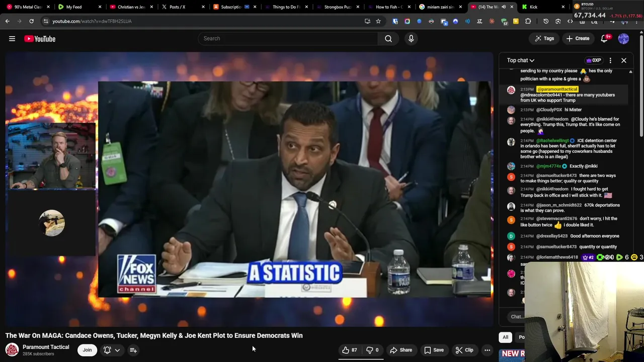The image size is (644, 362).
Task: Focus the YouTube search box
Action: click(x=288, y=39)
